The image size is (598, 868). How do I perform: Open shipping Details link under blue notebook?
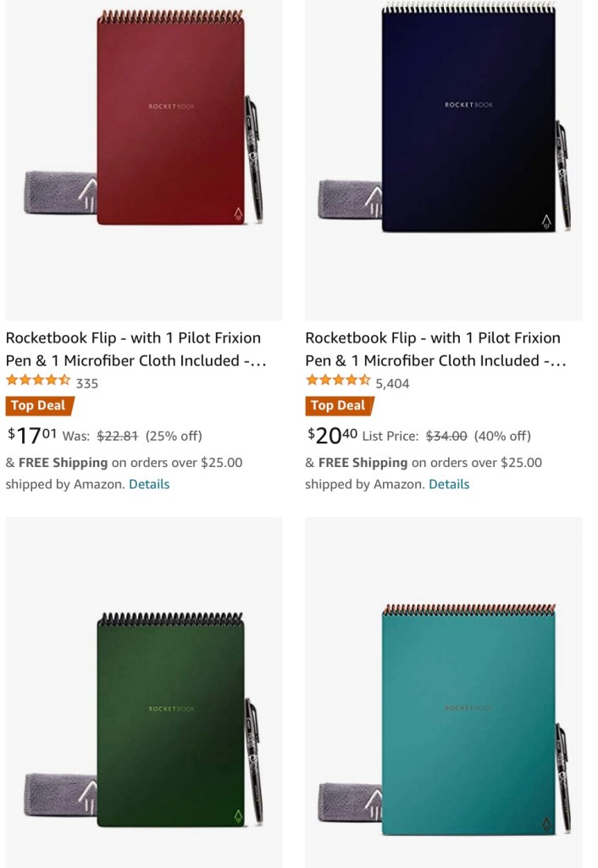point(449,484)
